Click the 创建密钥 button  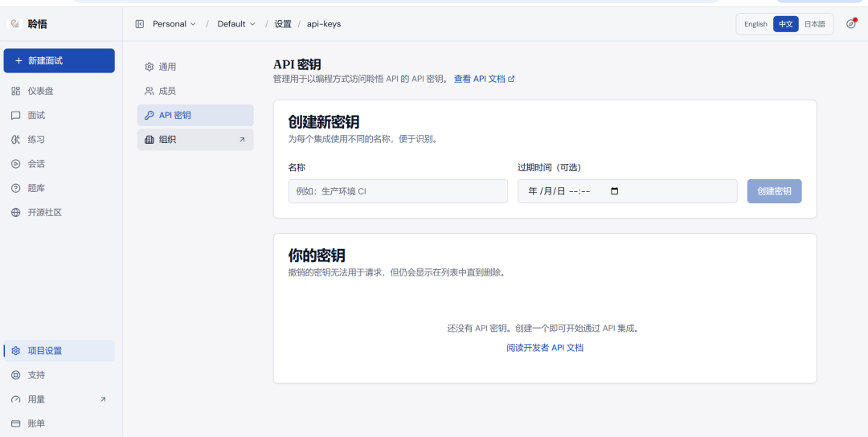click(x=774, y=191)
